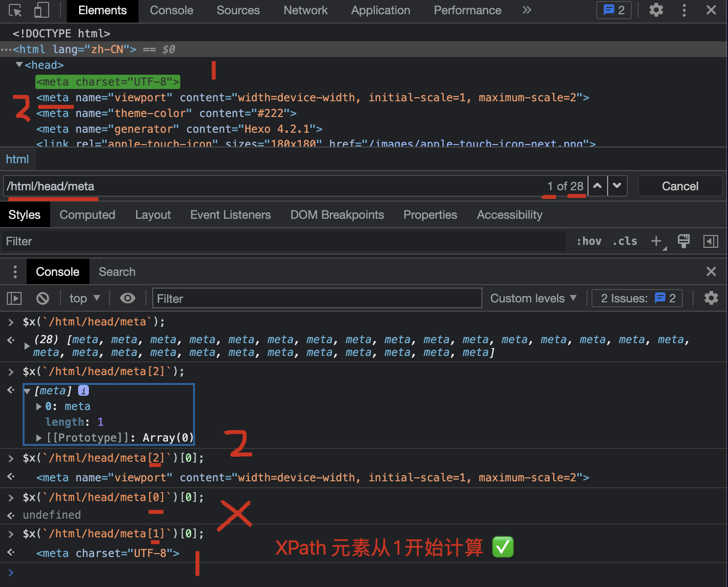728x587 pixels.
Task: Open the Layout pane
Action: [x=153, y=215]
